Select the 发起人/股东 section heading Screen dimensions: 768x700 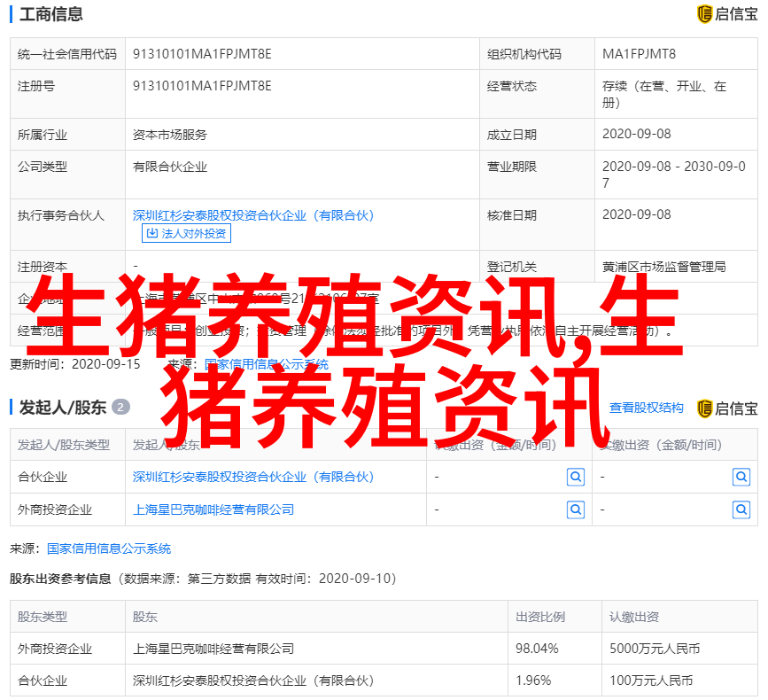click(x=63, y=408)
